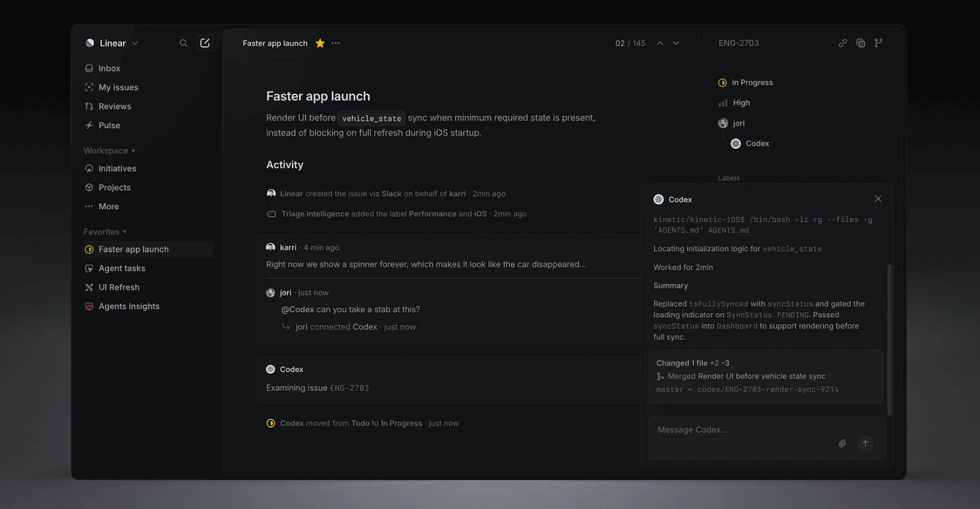Open merged branch codex/ENG-2703-render-sync-9214

tap(768, 389)
